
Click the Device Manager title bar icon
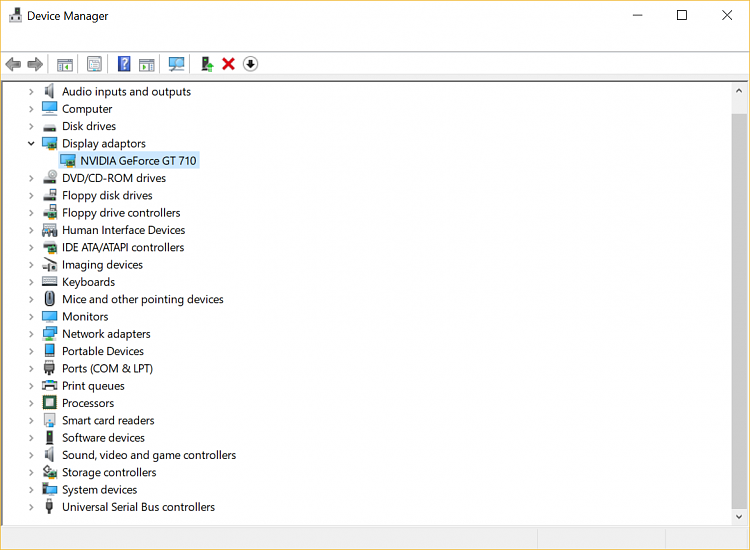click(x=15, y=15)
